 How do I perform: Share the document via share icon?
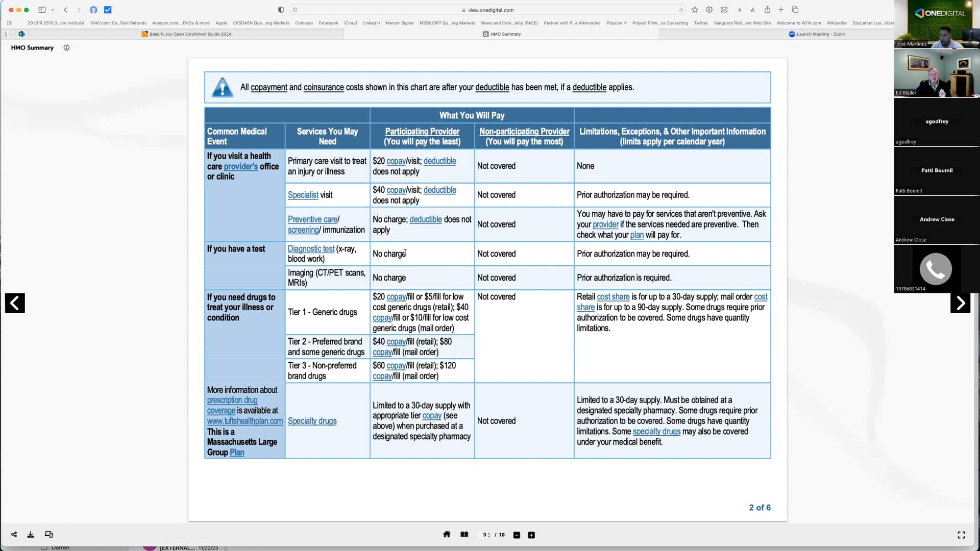click(14, 534)
